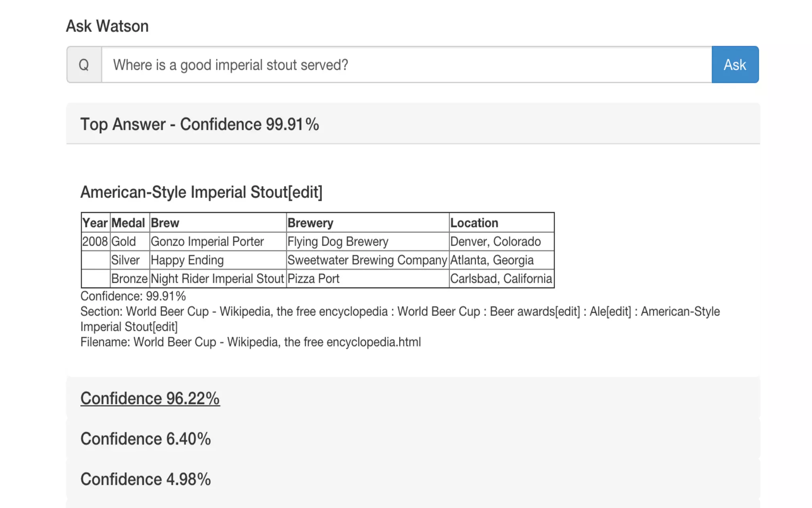
Task: Click the Ask button
Action: pyautogui.click(x=735, y=65)
